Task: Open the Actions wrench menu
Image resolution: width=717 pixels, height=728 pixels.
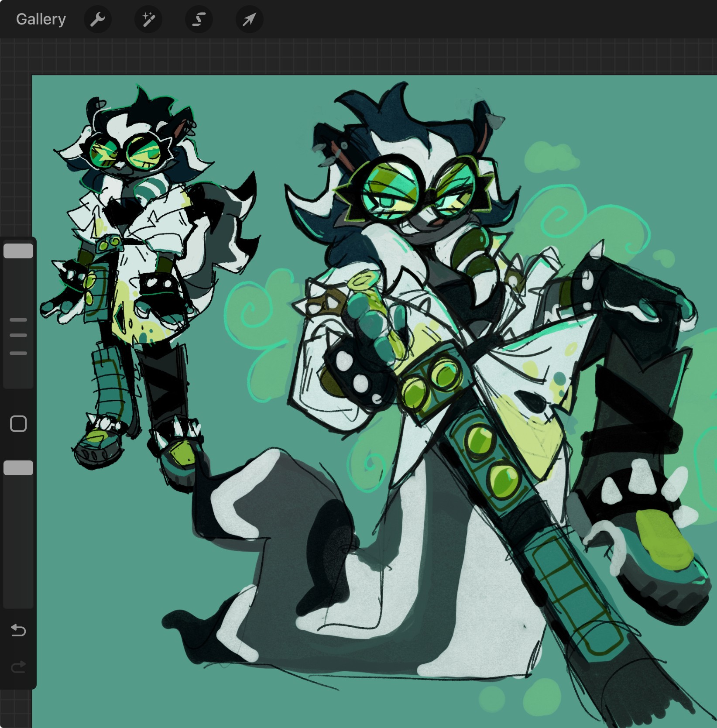Action: (98, 19)
